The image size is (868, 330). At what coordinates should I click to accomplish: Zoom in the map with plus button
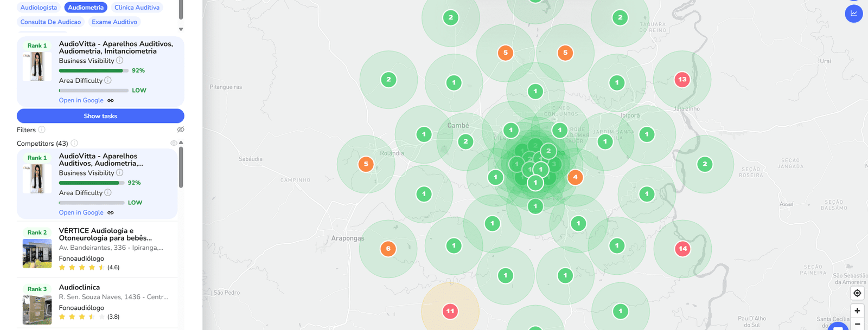pyautogui.click(x=857, y=311)
